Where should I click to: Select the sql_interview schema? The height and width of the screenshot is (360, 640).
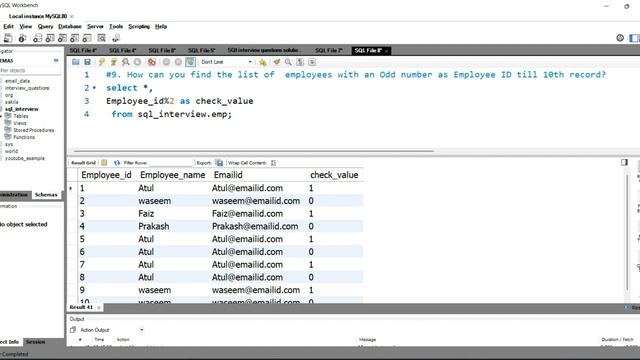22,109
